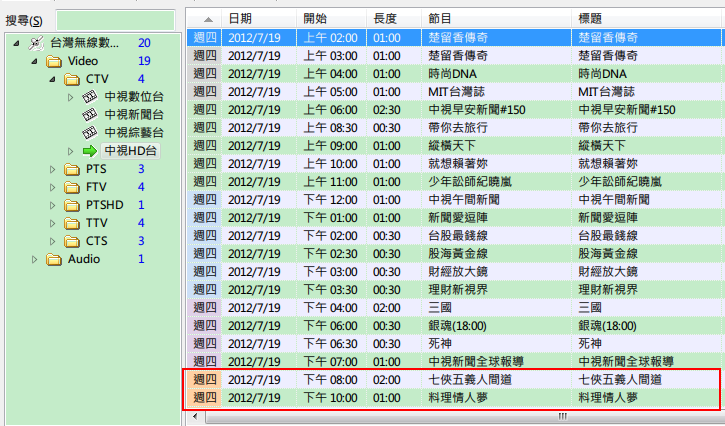The height and width of the screenshot is (426, 725).
Task: Sort by the 標題 column header
Action: [648, 18]
